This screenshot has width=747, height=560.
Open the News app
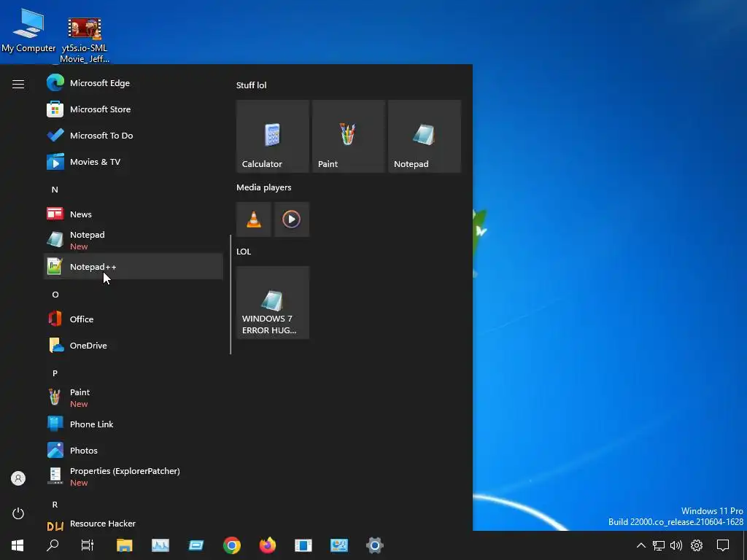(x=133, y=214)
